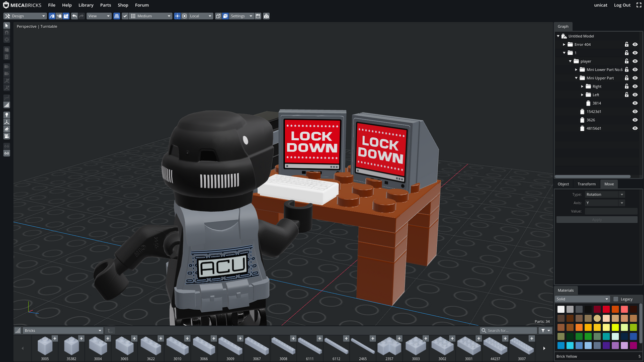Click the filter funnel icon in parts bar
Viewport: 644px width, 362px height.
[x=545, y=330]
